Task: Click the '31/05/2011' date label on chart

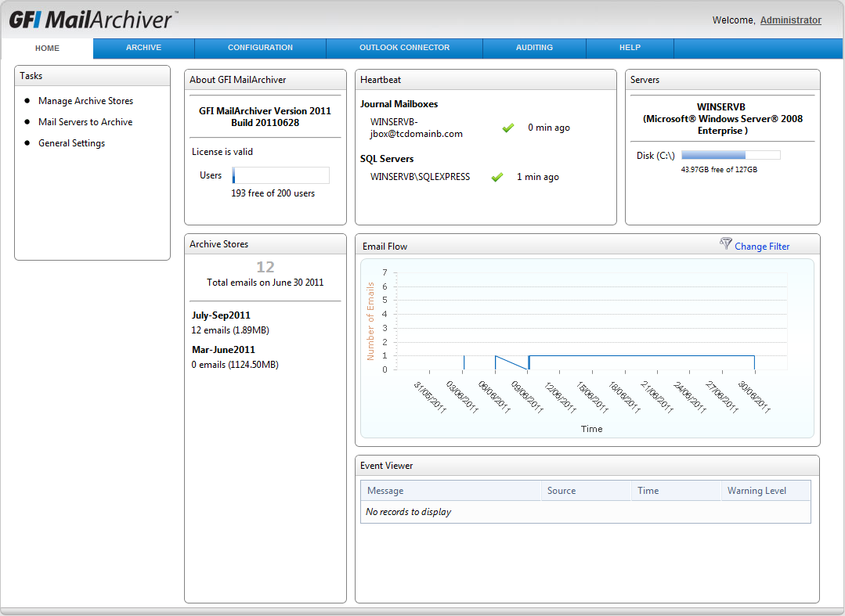Action: point(429,397)
